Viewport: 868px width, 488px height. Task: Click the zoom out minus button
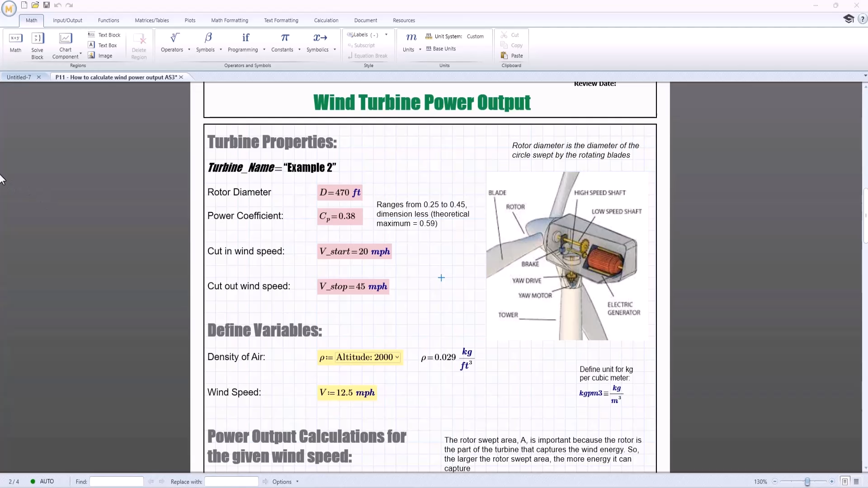click(775, 482)
